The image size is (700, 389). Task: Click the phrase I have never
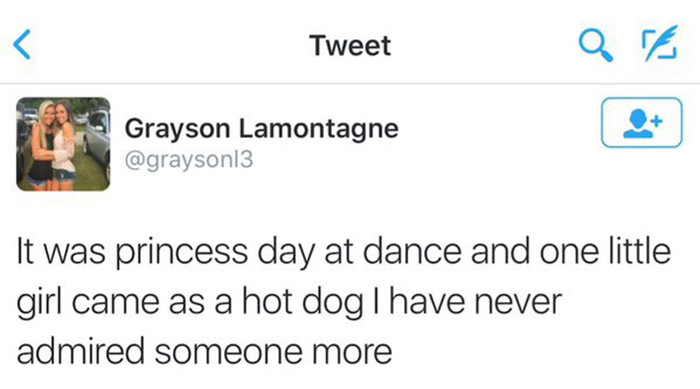click(x=467, y=302)
